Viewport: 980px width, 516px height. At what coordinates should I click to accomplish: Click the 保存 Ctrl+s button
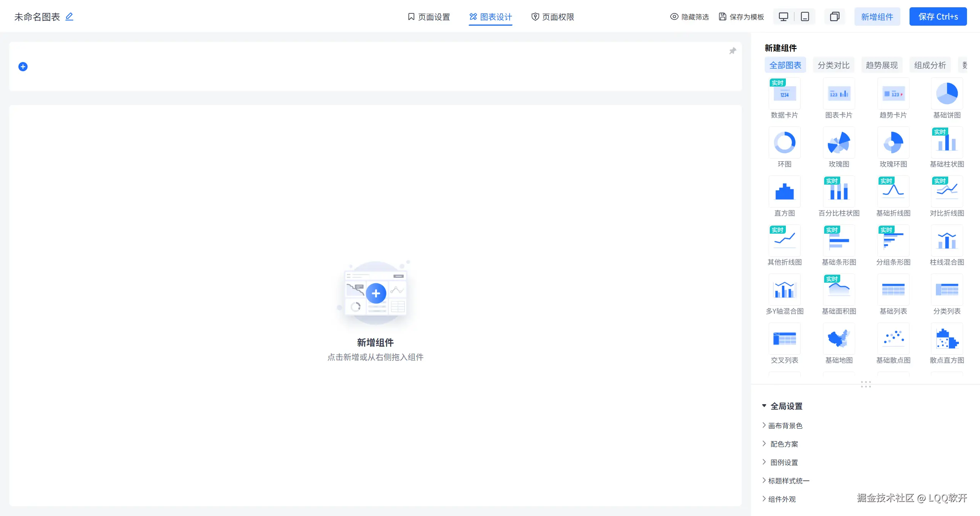tap(937, 16)
